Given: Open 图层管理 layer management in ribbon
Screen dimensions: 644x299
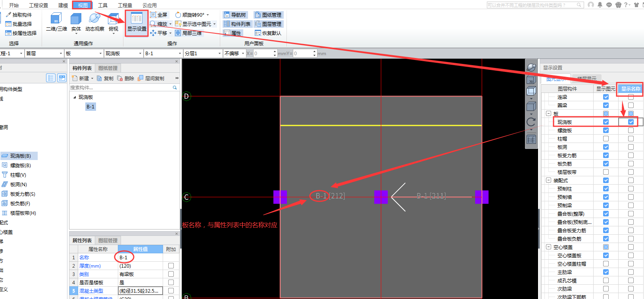Looking at the screenshot, I should click(268, 24).
